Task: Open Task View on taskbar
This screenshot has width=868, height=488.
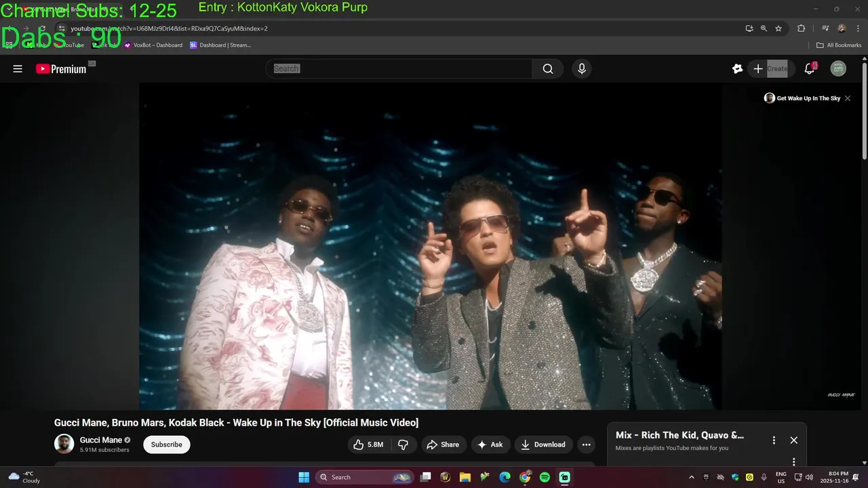Action: pos(426,477)
